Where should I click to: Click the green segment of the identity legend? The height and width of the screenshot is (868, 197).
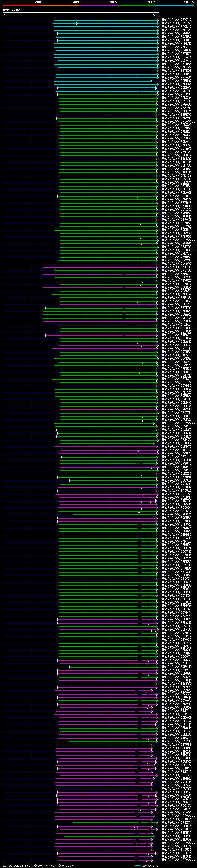[x=137, y=6]
